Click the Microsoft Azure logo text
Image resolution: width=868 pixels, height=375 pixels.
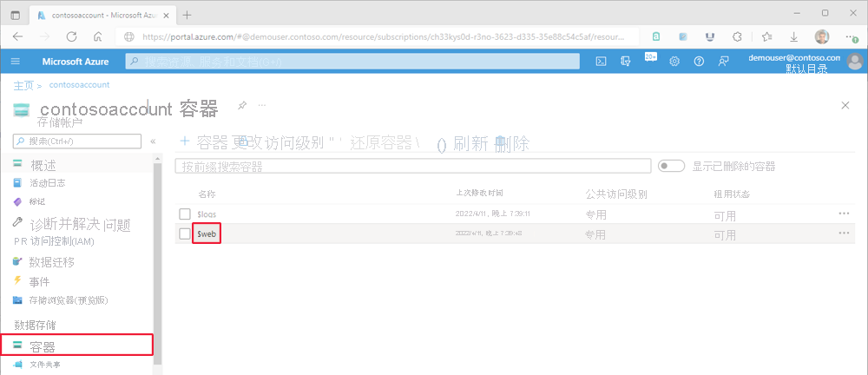pyautogui.click(x=76, y=62)
